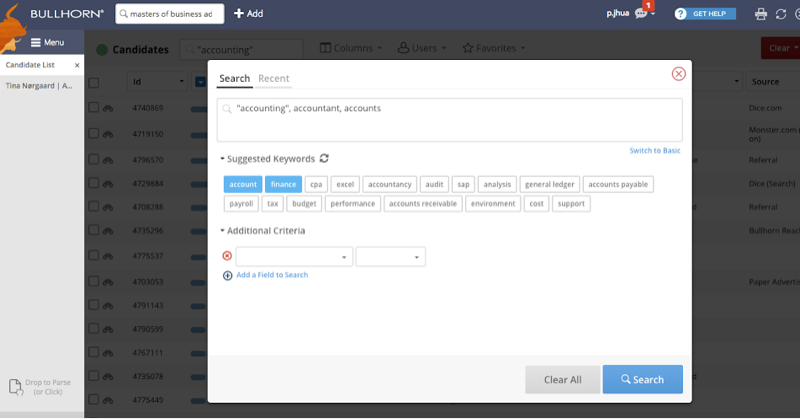Image resolution: width=800 pixels, height=419 pixels.
Task: Click the refresh icon in the top bar
Action: pos(781,14)
